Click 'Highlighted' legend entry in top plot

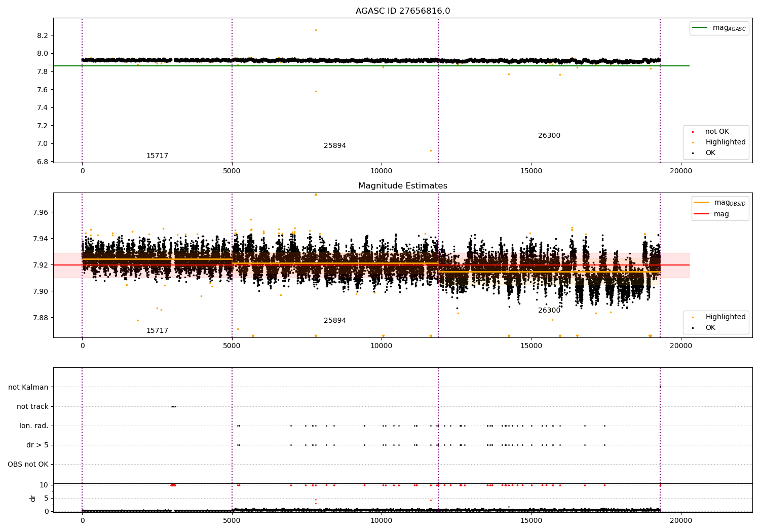click(x=726, y=142)
